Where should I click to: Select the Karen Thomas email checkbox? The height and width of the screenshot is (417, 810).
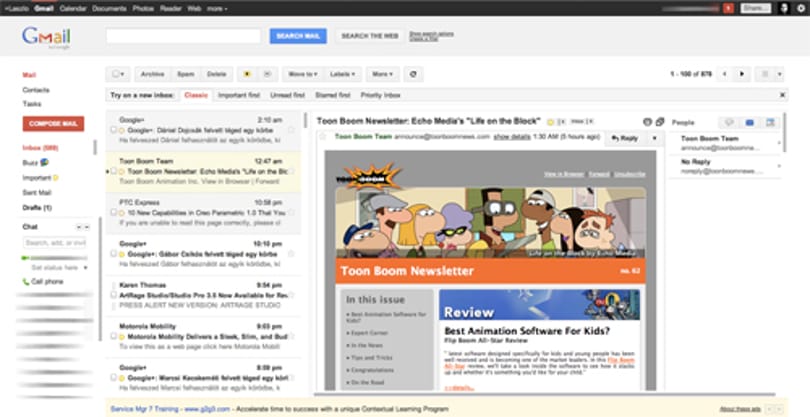[114, 295]
